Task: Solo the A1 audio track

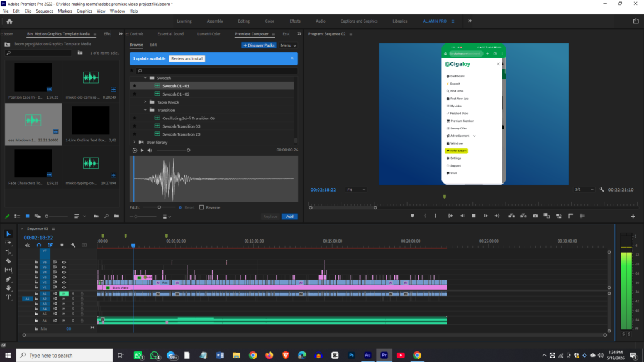Action: [x=73, y=294]
